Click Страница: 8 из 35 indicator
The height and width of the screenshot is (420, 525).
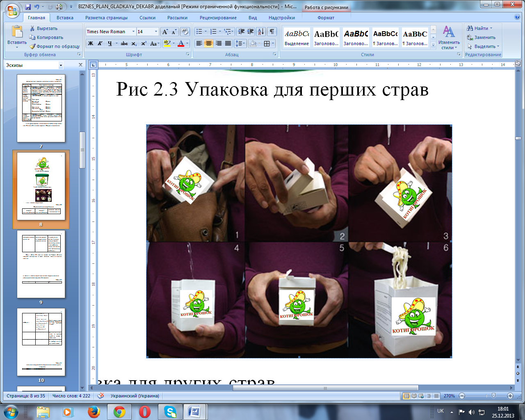click(26, 396)
